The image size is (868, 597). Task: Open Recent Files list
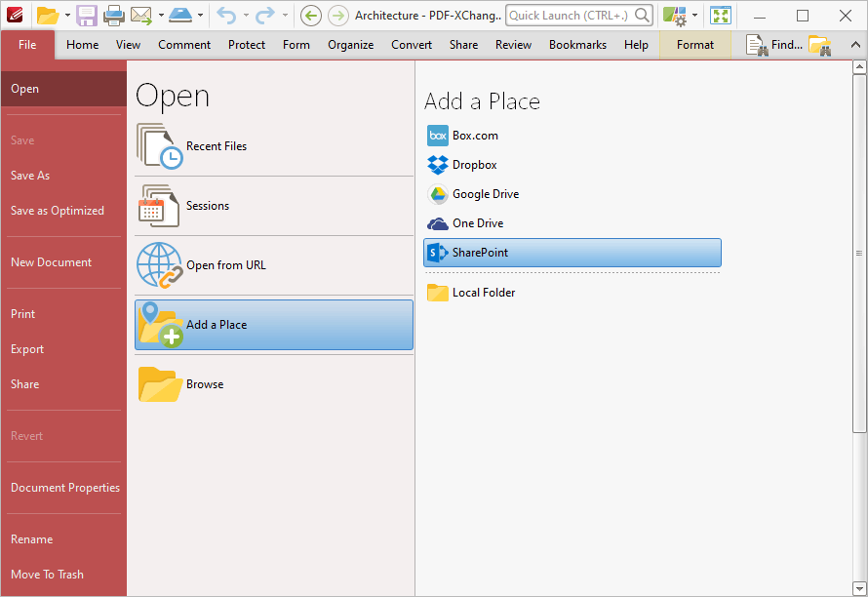tap(274, 146)
